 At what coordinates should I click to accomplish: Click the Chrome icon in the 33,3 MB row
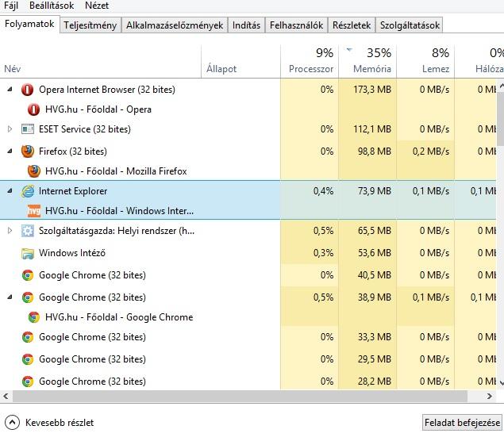[28, 337]
